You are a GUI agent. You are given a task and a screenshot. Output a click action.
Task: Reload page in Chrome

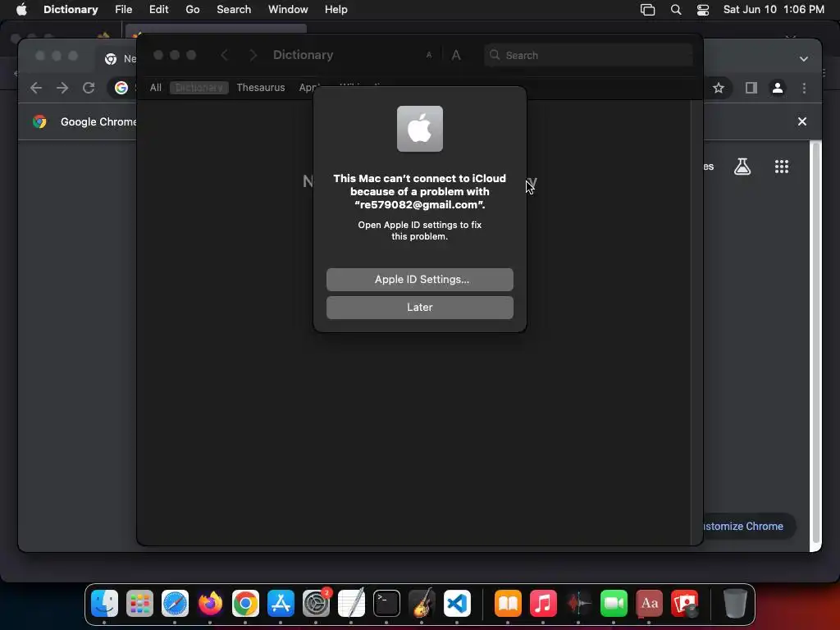89,88
